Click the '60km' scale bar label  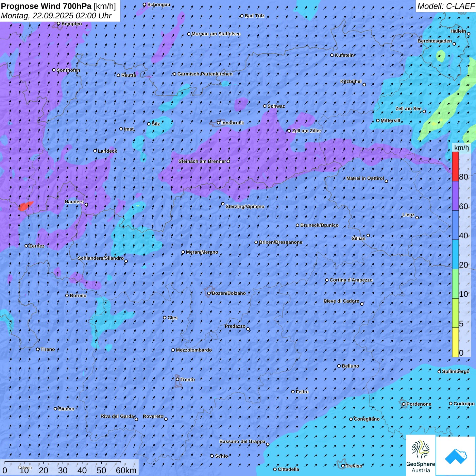tap(126, 470)
